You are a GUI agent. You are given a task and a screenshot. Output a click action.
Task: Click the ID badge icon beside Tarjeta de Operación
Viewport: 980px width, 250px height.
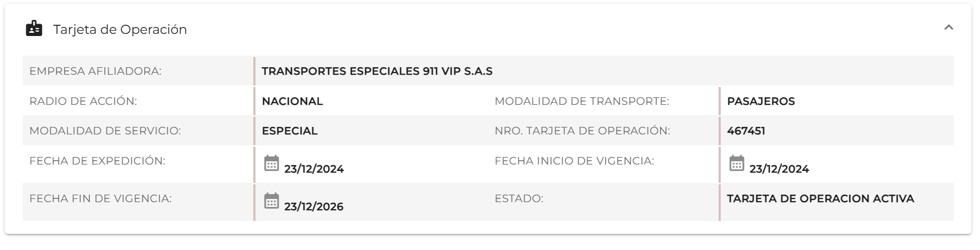click(34, 28)
